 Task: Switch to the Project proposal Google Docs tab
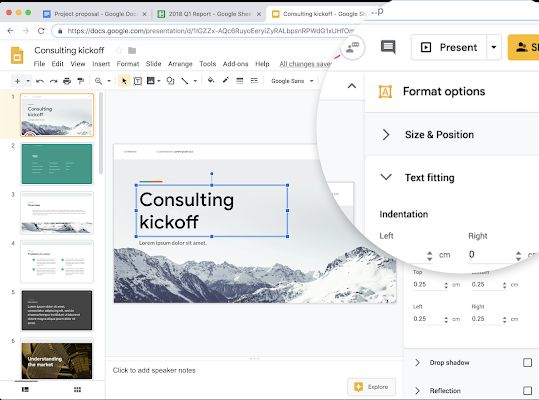95,14
